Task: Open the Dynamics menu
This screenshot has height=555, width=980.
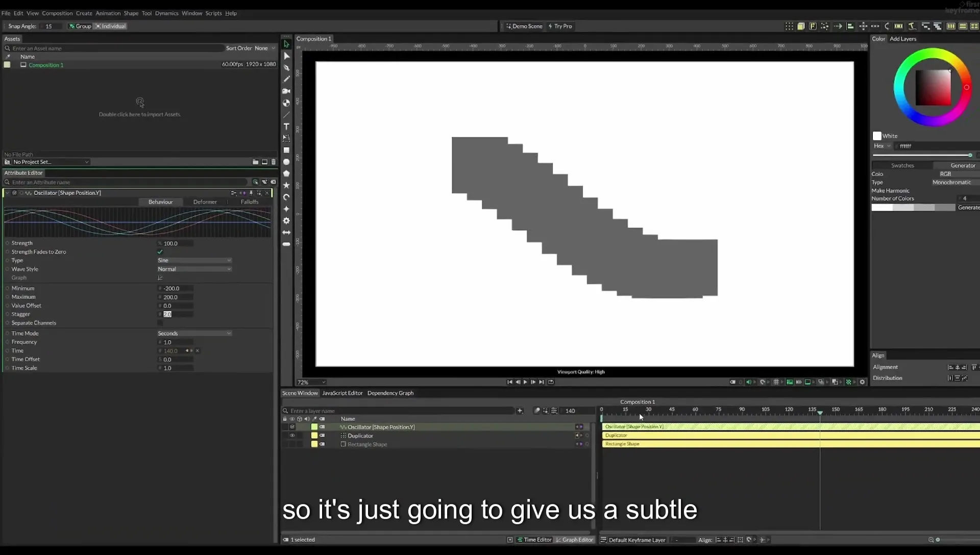Action: tap(166, 13)
